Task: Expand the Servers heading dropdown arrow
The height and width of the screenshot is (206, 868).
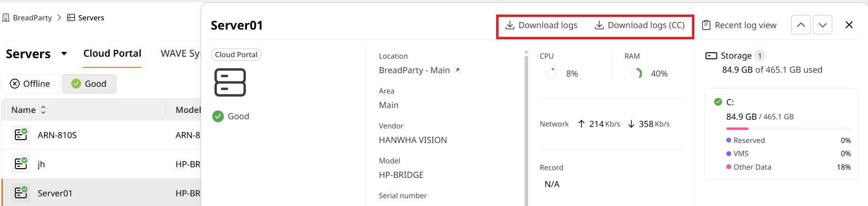Action: (64, 54)
